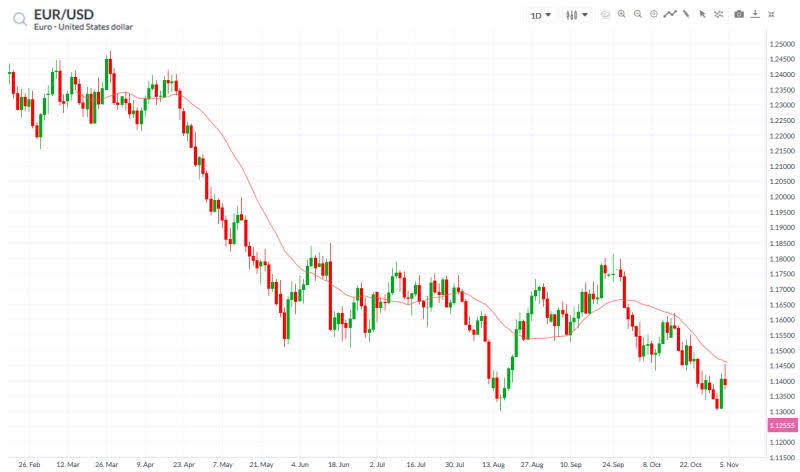Take a chart snapshot with camera icon

739,15
